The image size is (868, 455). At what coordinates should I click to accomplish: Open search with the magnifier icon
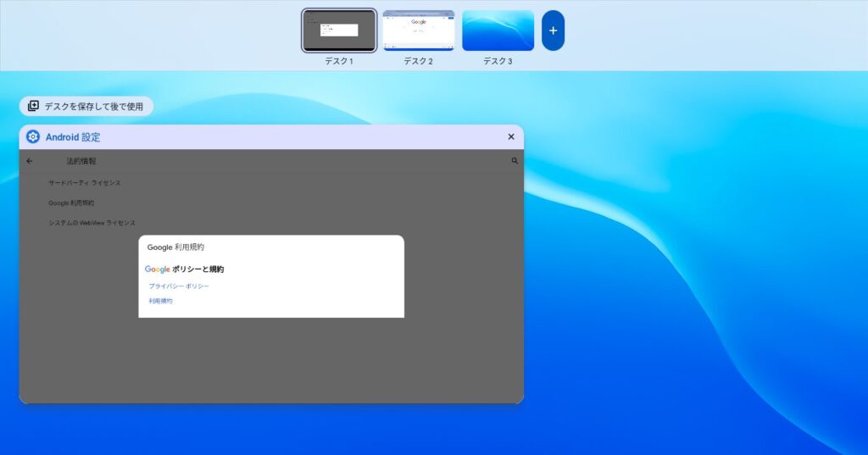(515, 161)
